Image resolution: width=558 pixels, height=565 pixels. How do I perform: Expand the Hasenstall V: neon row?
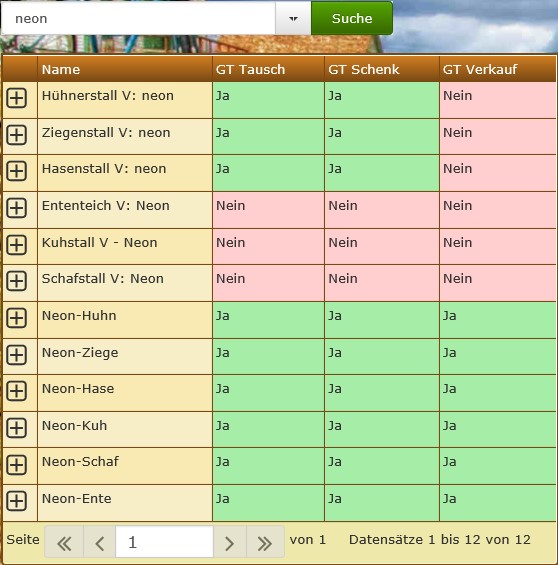pos(17,171)
